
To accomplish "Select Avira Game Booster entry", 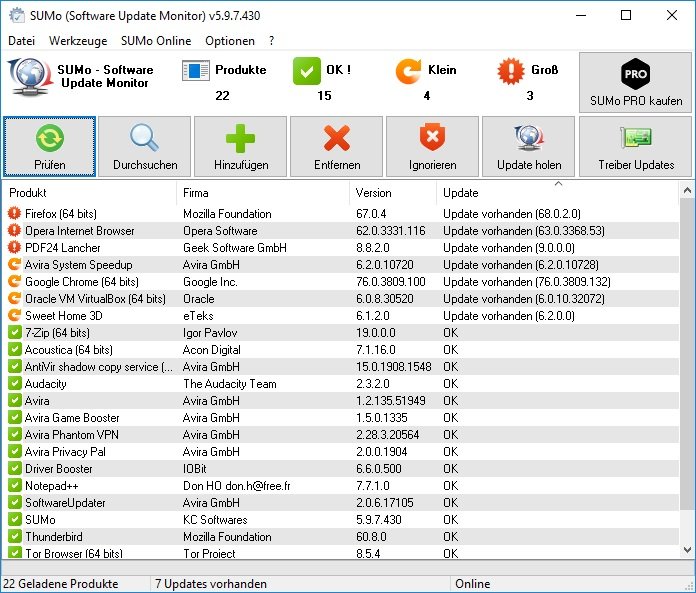I will [x=341, y=417].
